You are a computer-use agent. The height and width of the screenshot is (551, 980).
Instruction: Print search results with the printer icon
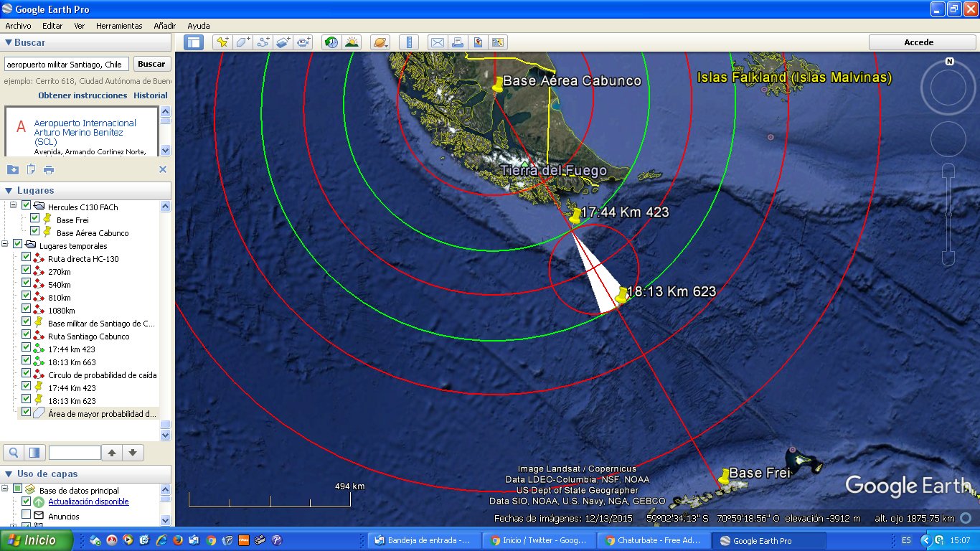tap(49, 169)
